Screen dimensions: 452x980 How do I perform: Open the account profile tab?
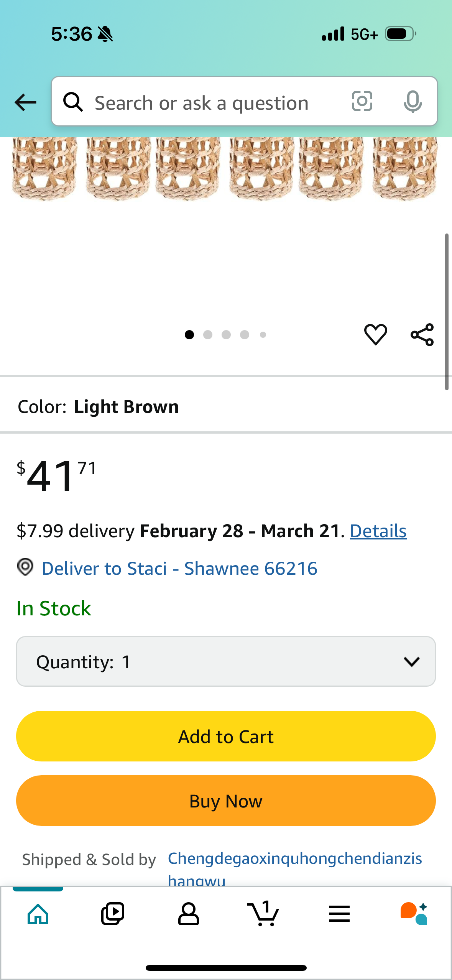pyautogui.click(x=188, y=914)
